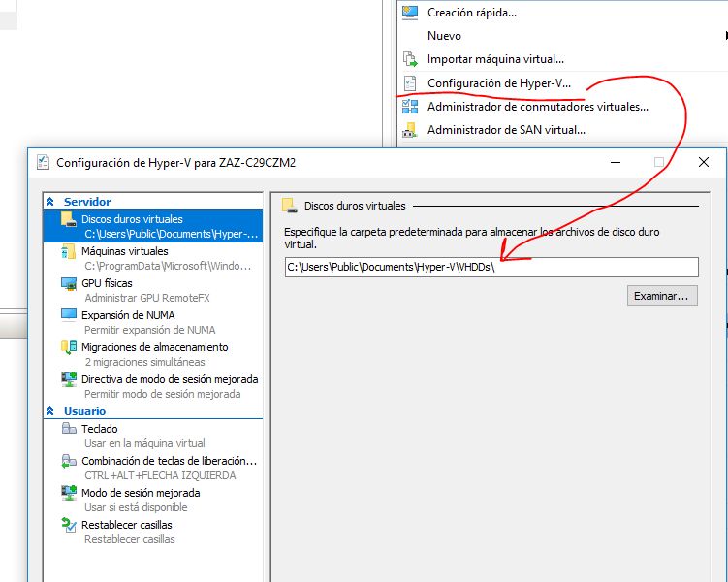The image size is (728, 582).
Task: Click the Usuario section header text
Action: 84,411
